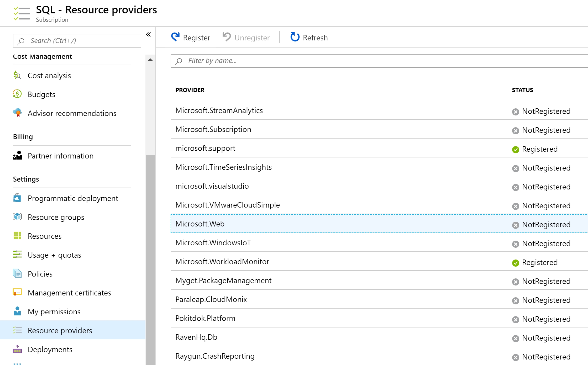Open Deployments from the sidebar
The width and height of the screenshot is (588, 365).
(50, 349)
